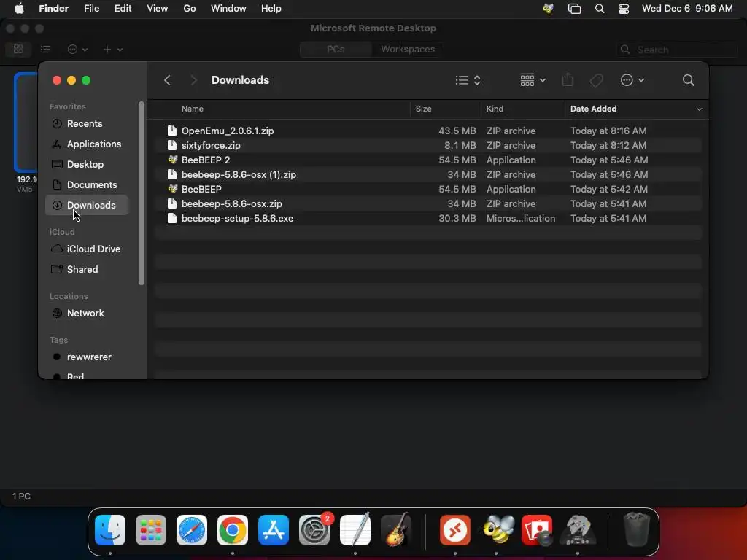Open the Finder menu
This screenshot has width=747, height=560.
(x=53, y=9)
